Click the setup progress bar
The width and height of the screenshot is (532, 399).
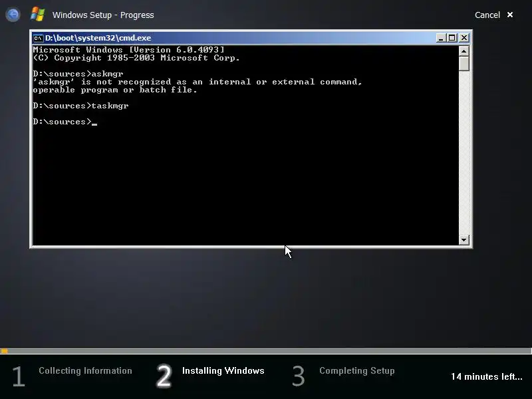266,351
